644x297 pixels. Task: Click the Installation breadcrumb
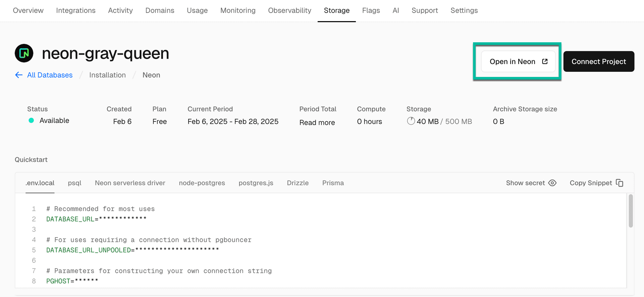[x=107, y=75]
